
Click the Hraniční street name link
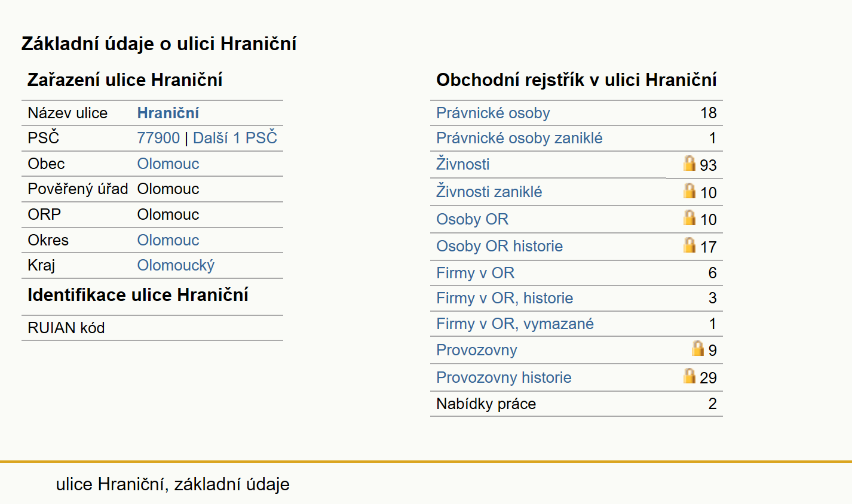tap(168, 113)
